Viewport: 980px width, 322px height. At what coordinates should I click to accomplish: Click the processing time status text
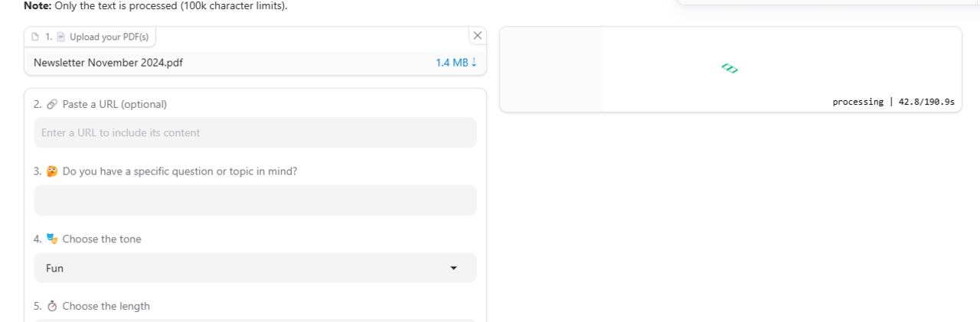point(893,102)
